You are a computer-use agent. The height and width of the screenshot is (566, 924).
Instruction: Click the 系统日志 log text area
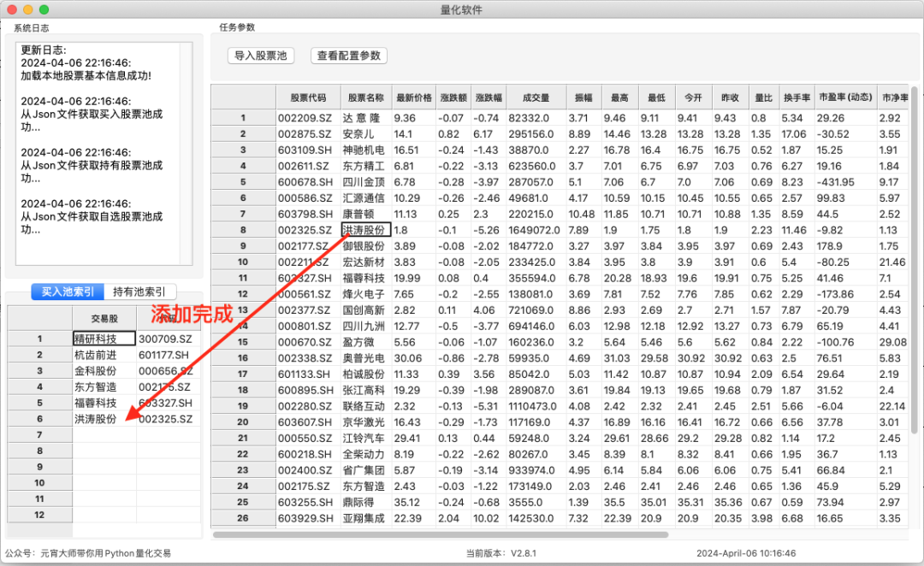coord(103,154)
